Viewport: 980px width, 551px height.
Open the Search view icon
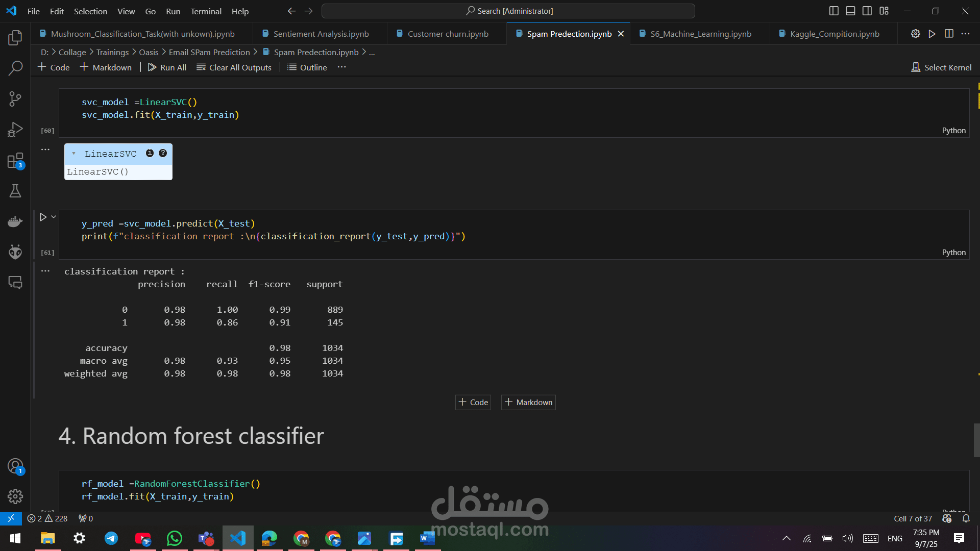[x=15, y=68]
